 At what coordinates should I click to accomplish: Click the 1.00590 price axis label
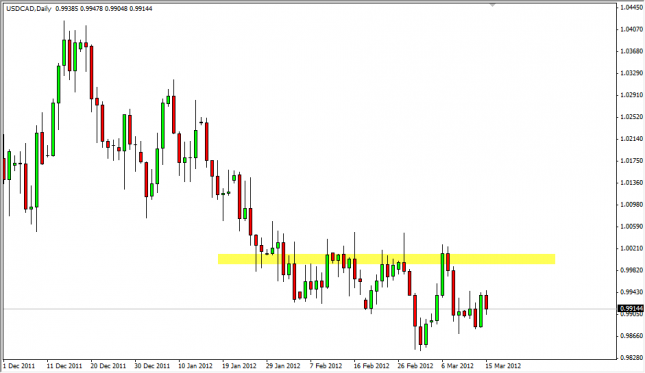pyautogui.click(x=631, y=226)
